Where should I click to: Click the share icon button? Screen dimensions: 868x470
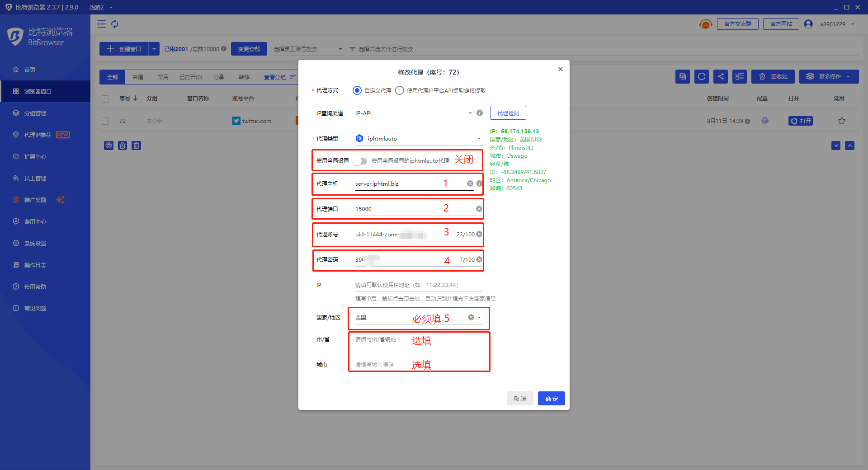(x=721, y=76)
